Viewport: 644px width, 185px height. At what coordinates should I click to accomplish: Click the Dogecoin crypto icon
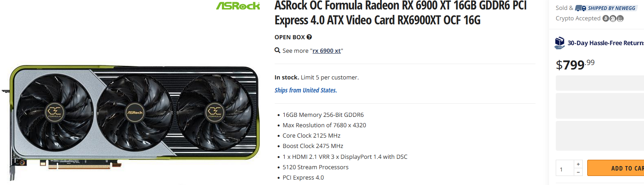(x=613, y=18)
